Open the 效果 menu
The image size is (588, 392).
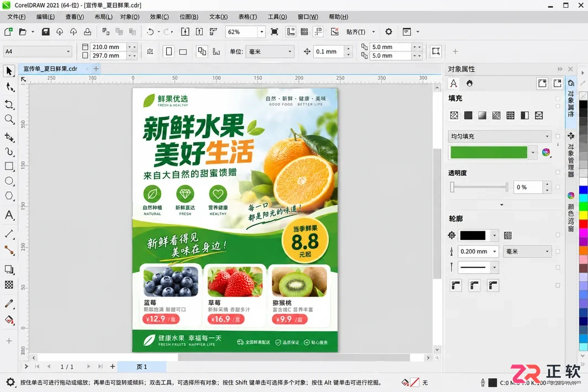coord(160,17)
